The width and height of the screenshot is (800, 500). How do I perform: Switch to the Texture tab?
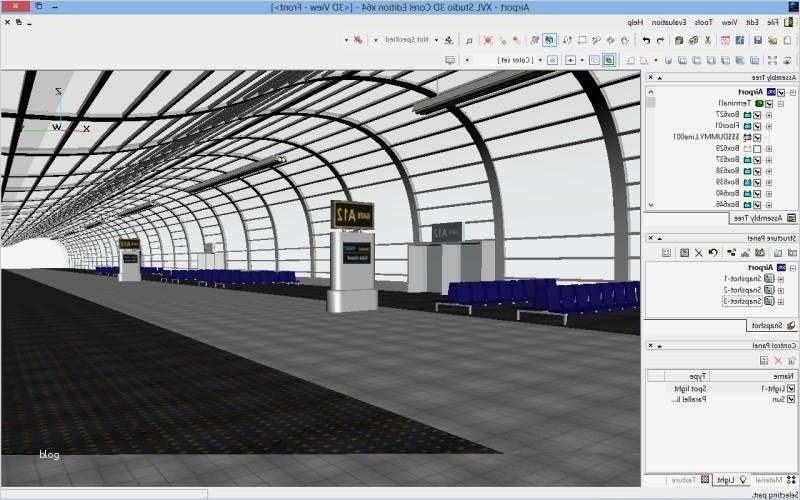click(689, 480)
